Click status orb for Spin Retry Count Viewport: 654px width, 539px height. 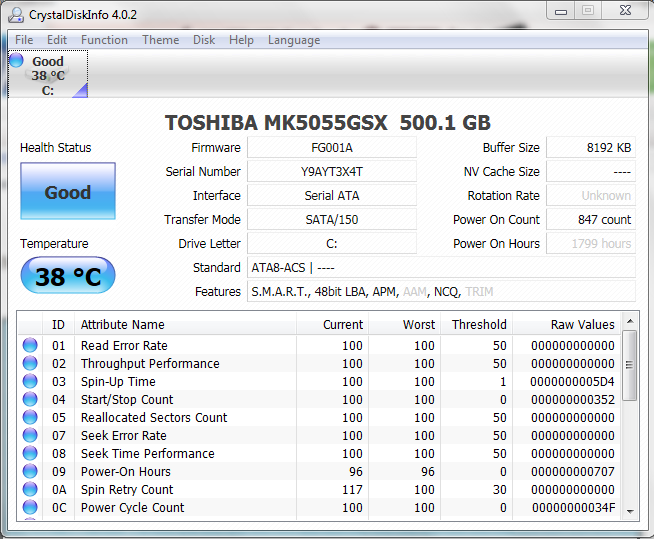point(30,489)
